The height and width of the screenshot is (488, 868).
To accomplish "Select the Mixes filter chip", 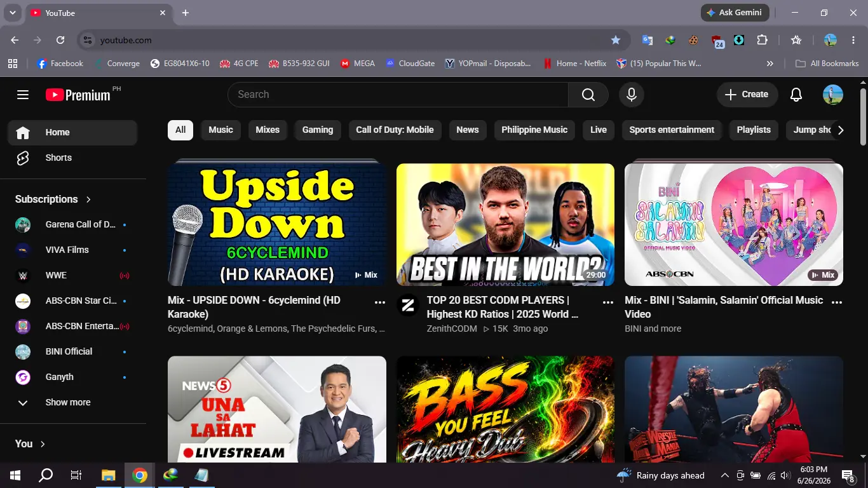I will pyautogui.click(x=268, y=130).
